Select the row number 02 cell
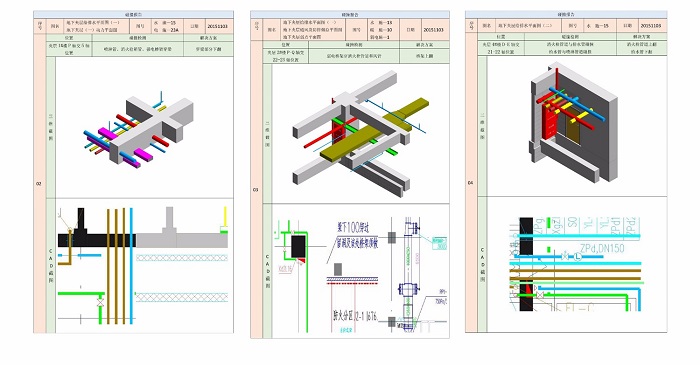Screen dimensions: 700x365 pos(39,183)
